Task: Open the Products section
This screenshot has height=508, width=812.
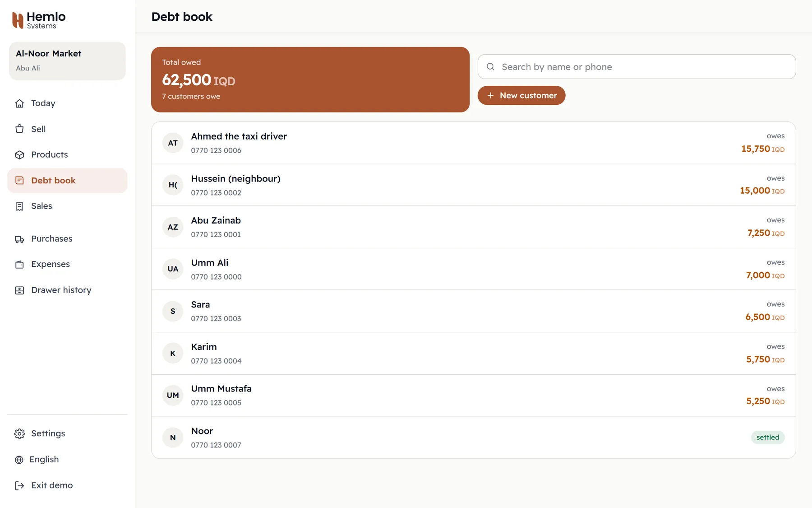Action: pyautogui.click(x=67, y=155)
